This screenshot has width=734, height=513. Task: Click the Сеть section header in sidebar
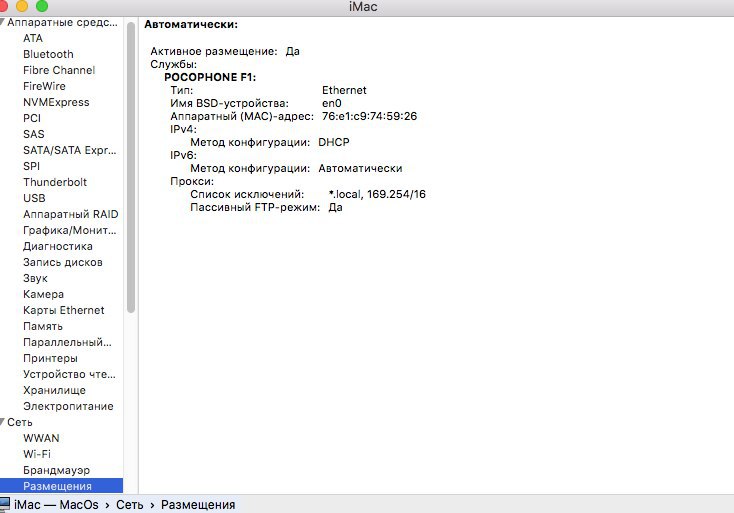click(20, 422)
